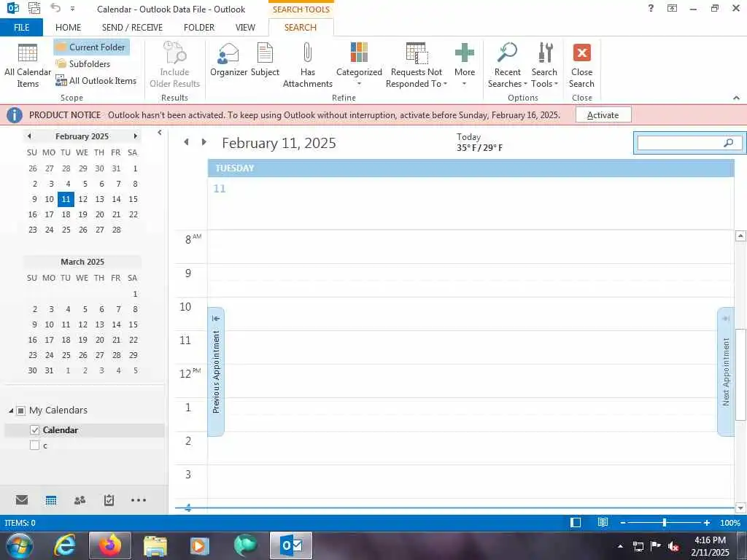Viewport: 747px width, 560px height.
Task: Switch to Normal view in status bar
Action: (x=576, y=523)
